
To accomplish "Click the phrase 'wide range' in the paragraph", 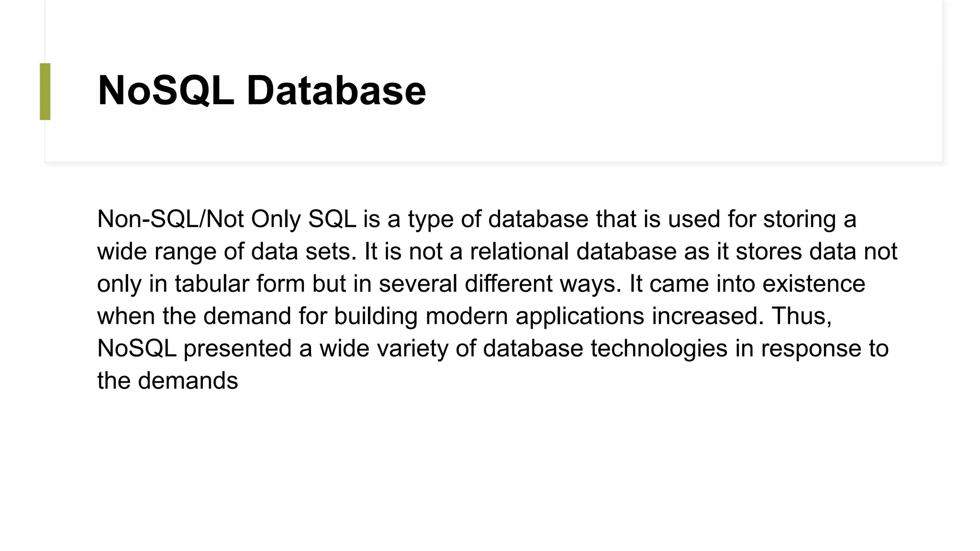I will tap(157, 252).
